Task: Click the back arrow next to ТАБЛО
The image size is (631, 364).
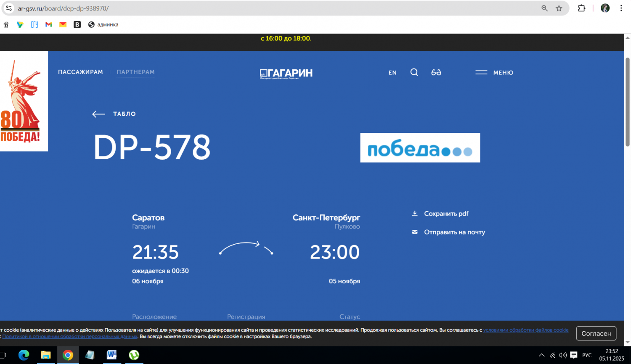Action: (98, 114)
